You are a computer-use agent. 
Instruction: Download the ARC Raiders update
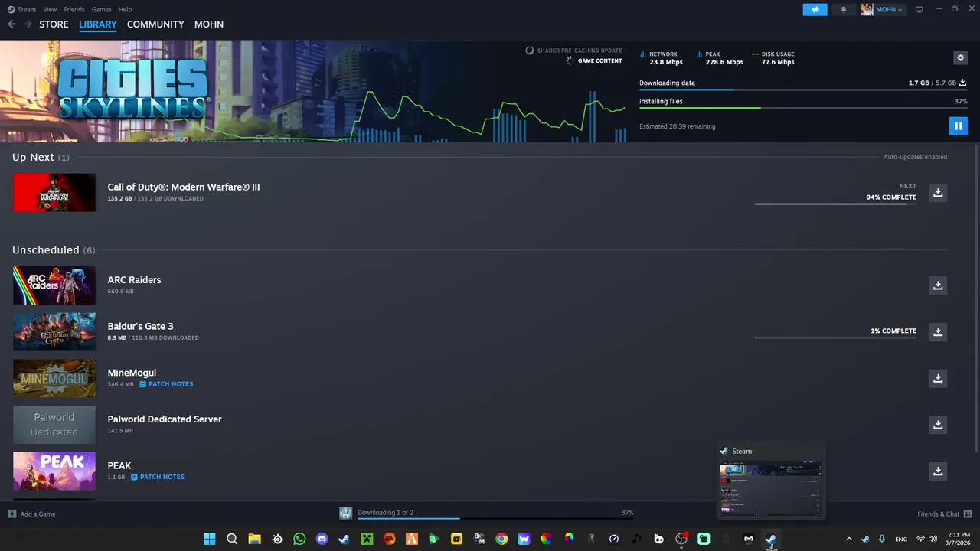[x=938, y=285]
